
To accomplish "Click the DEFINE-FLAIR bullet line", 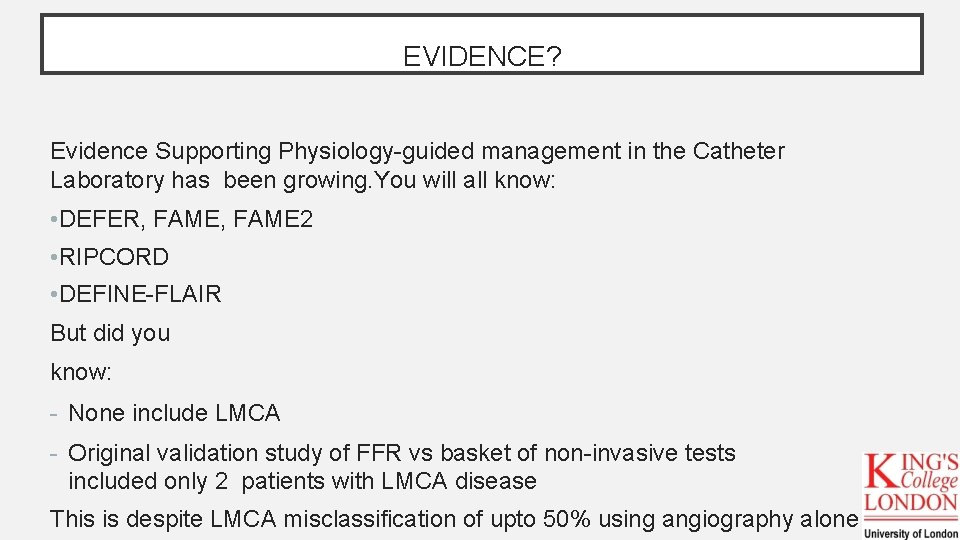I will 136,294.
